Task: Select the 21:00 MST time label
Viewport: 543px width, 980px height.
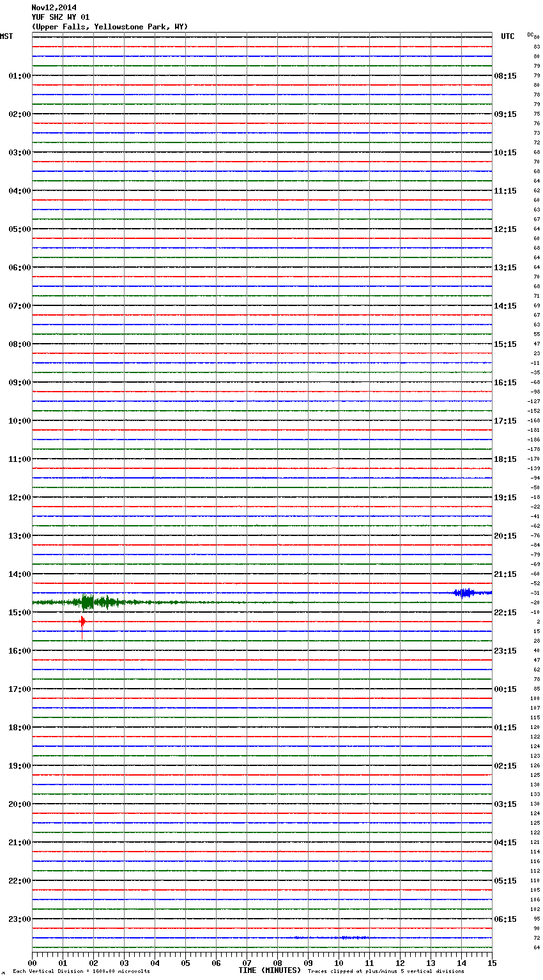Action: coord(19,843)
